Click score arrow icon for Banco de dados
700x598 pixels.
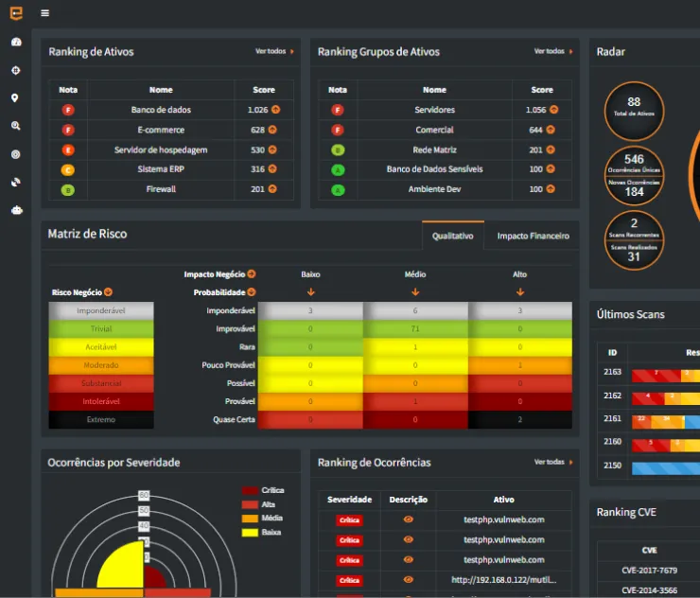(276, 110)
